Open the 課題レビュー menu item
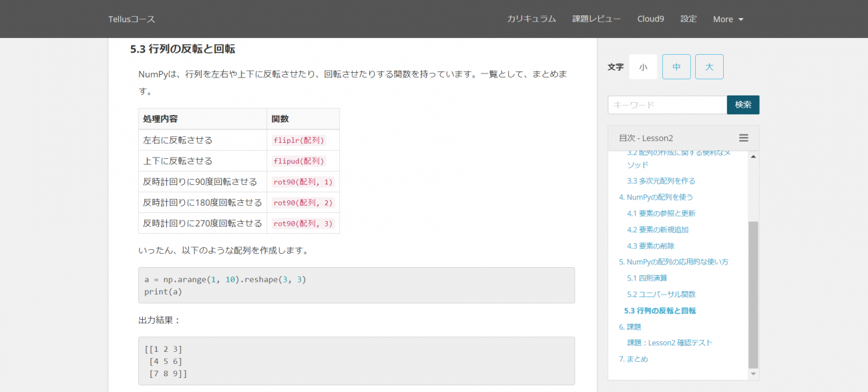 pyautogui.click(x=596, y=19)
